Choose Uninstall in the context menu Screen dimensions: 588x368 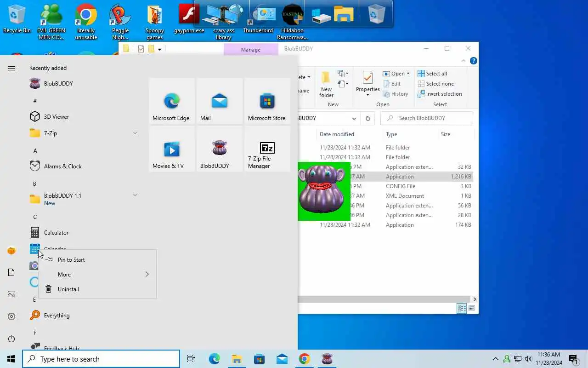point(97,289)
